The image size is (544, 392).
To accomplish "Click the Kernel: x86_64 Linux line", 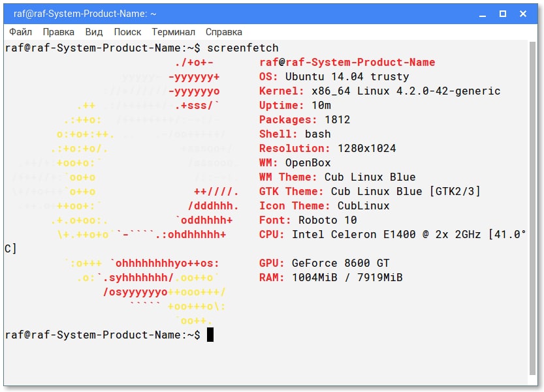I will [x=379, y=91].
